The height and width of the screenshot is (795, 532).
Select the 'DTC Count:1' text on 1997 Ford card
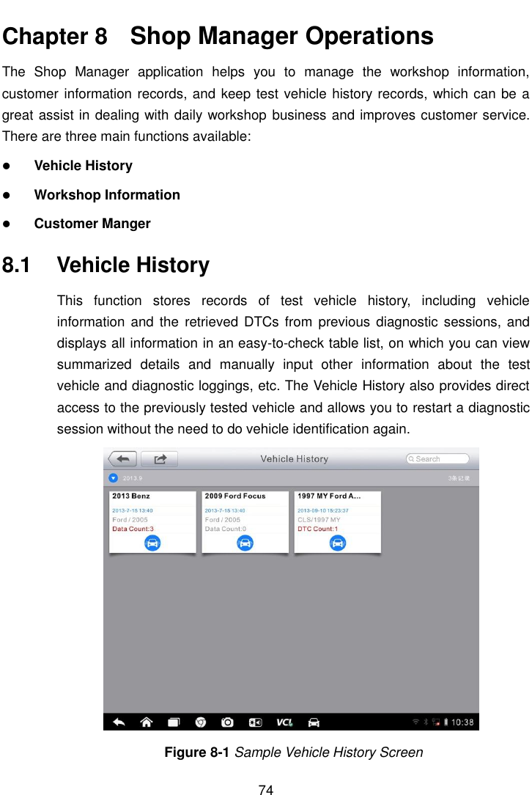[x=318, y=529]
